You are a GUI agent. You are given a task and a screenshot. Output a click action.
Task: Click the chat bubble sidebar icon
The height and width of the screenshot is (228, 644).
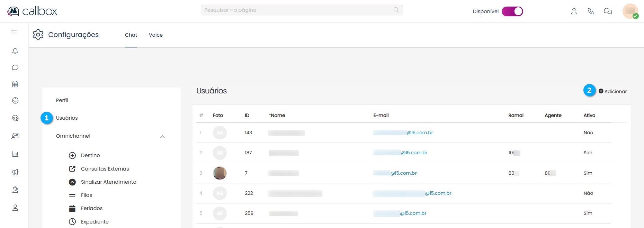coord(15,67)
